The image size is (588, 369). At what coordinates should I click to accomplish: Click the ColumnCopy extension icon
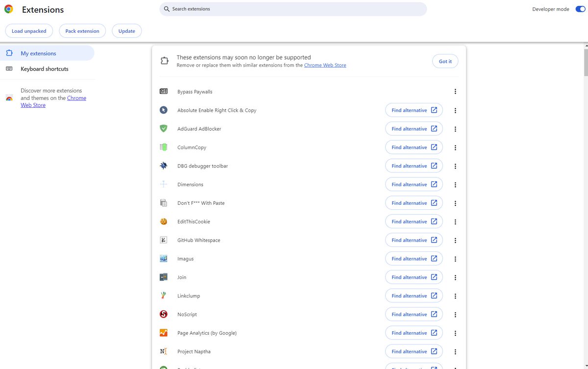coord(164,148)
